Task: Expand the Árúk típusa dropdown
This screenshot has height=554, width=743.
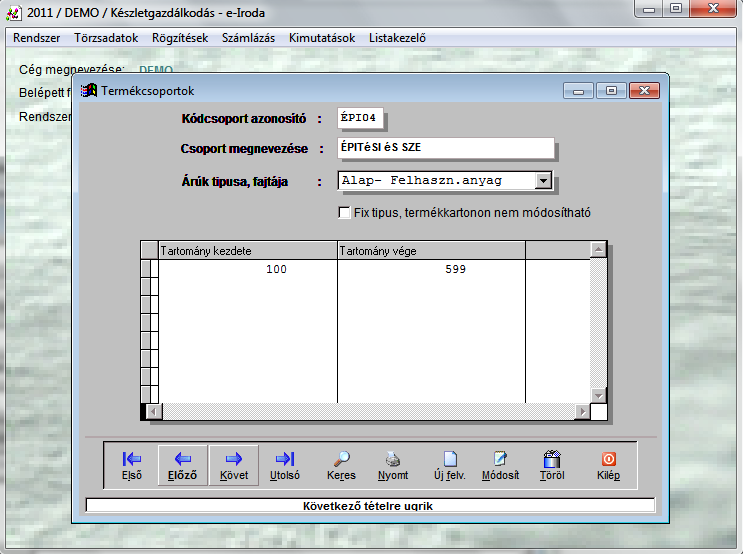Action: 543,181
